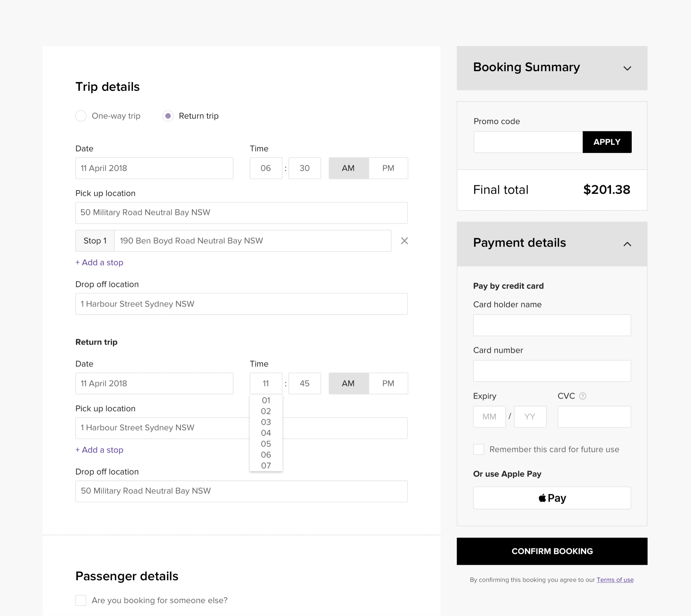
Task: Switch the departure time to PM
Action: 388,168
